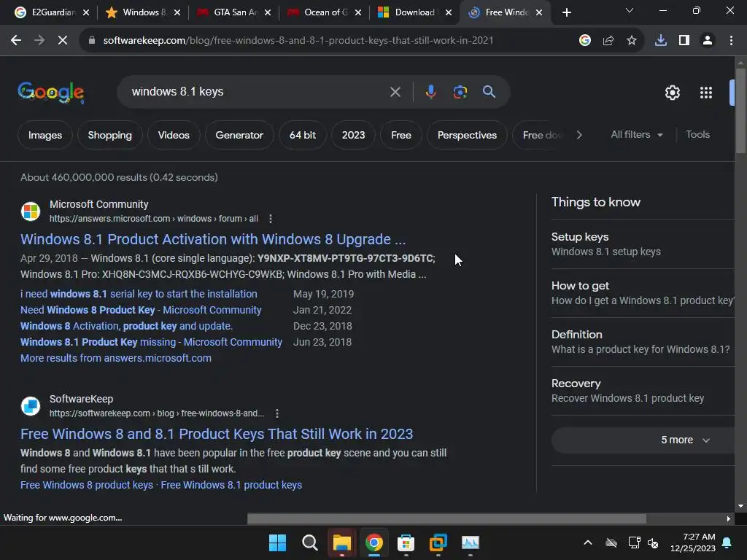Open Free Windows 8 and 8.1 Product Keys result
The width and height of the screenshot is (747, 560).
pyautogui.click(x=217, y=434)
